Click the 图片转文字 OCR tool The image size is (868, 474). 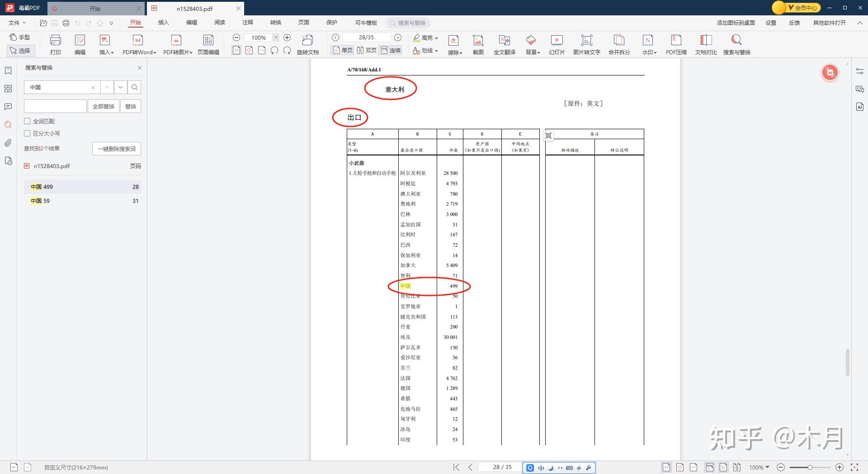[587, 44]
